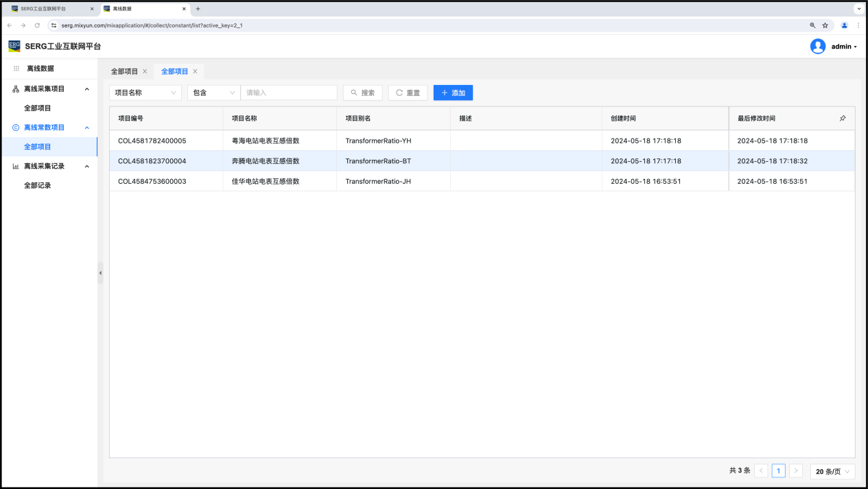This screenshot has height=489, width=868.
Task: Bookmark the page with the star icon
Action: [x=825, y=25]
